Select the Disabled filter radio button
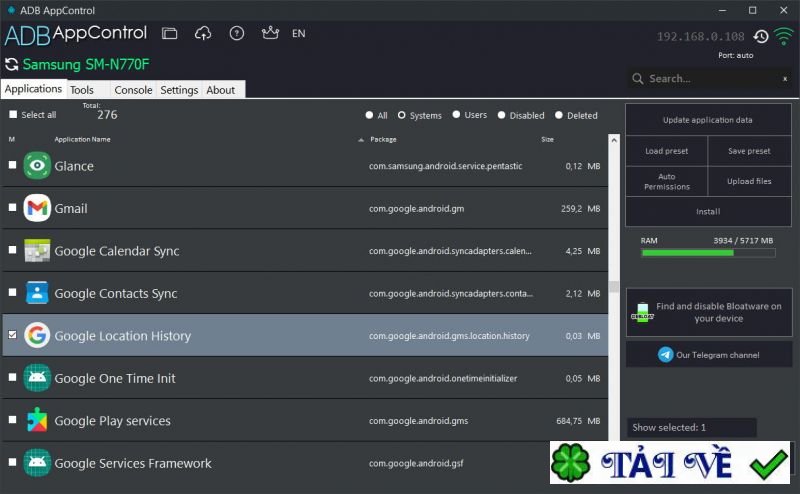 [x=502, y=115]
